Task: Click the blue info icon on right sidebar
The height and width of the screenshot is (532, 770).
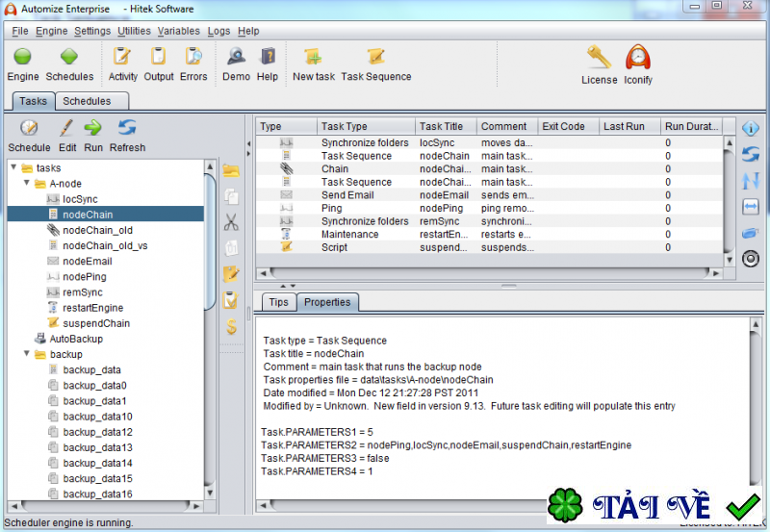Action: click(751, 128)
